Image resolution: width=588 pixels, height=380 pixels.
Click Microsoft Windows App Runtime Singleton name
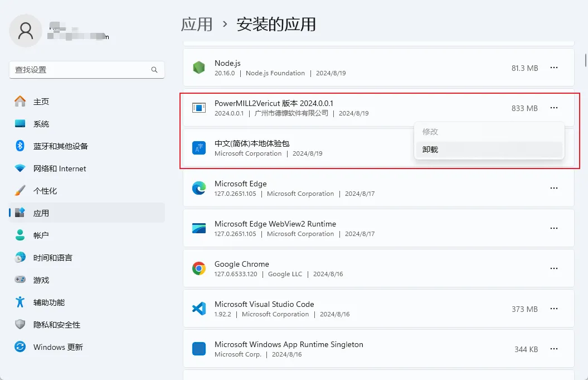(289, 344)
